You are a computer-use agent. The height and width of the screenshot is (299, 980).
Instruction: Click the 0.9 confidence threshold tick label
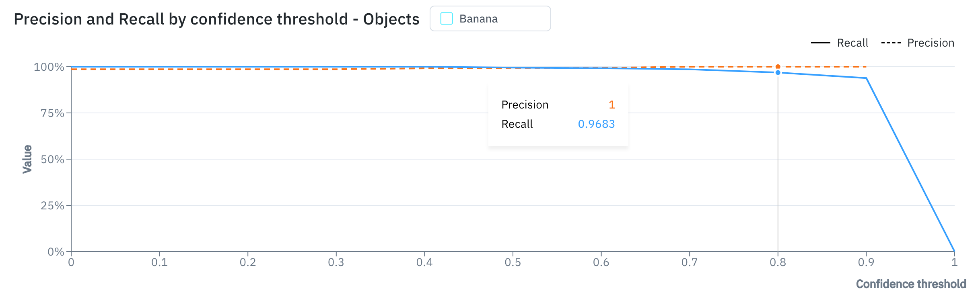point(866,262)
